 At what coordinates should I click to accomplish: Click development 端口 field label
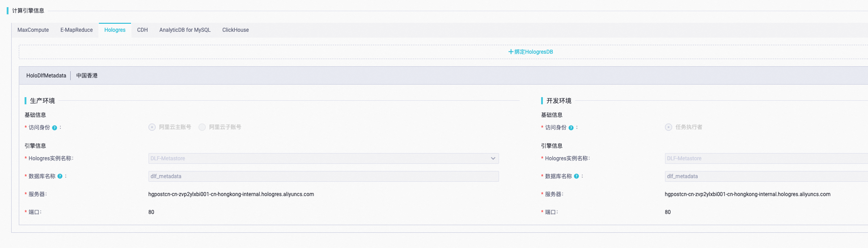(x=551, y=212)
